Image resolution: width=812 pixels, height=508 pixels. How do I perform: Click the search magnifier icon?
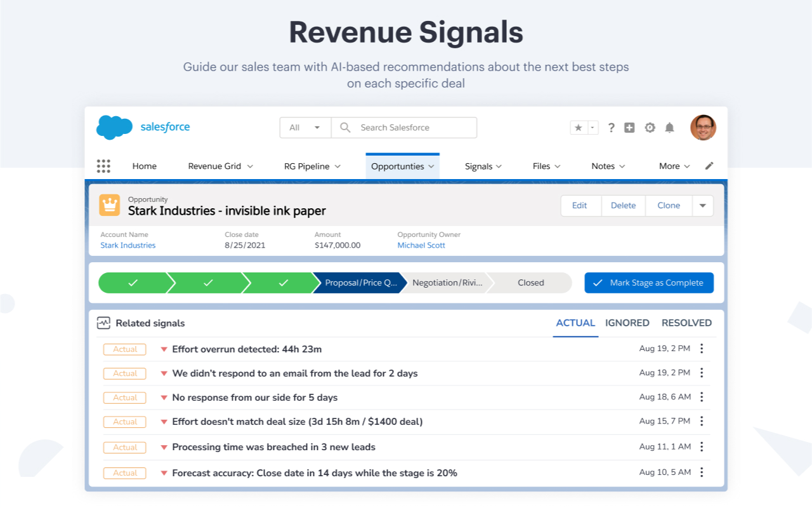pyautogui.click(x=345, y=128)
